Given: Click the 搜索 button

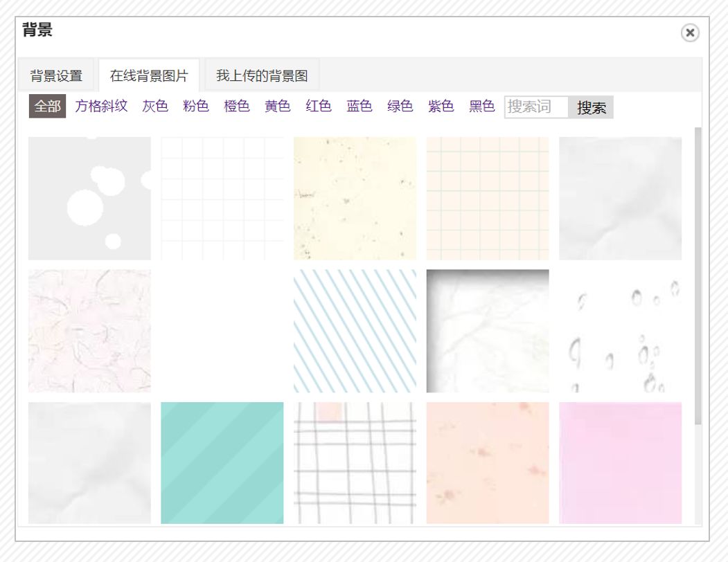Looking at the screenshot, I should point(591,107).
